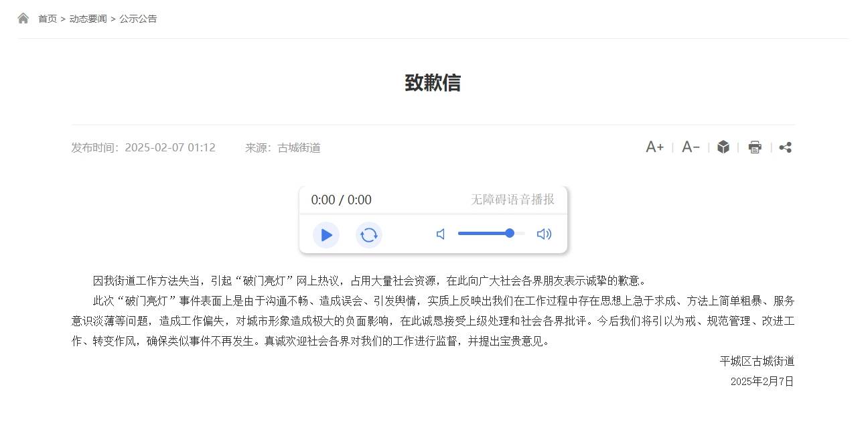
Task: Click the cube icon next to A-
Action: [722, 147]
